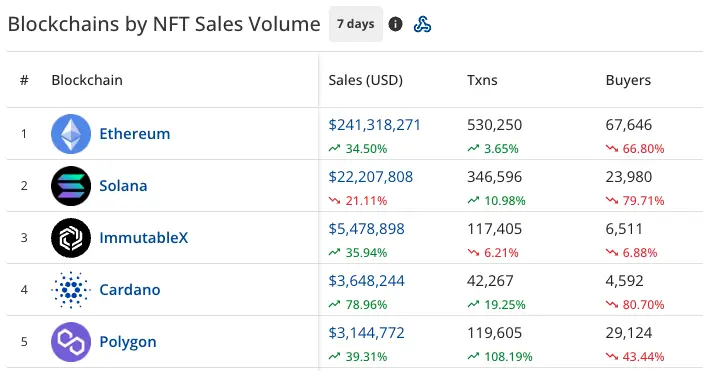Viewport: 703px width, 371px height.
Task: Open the blue webhook icon in the header
Action: [422, 24]
